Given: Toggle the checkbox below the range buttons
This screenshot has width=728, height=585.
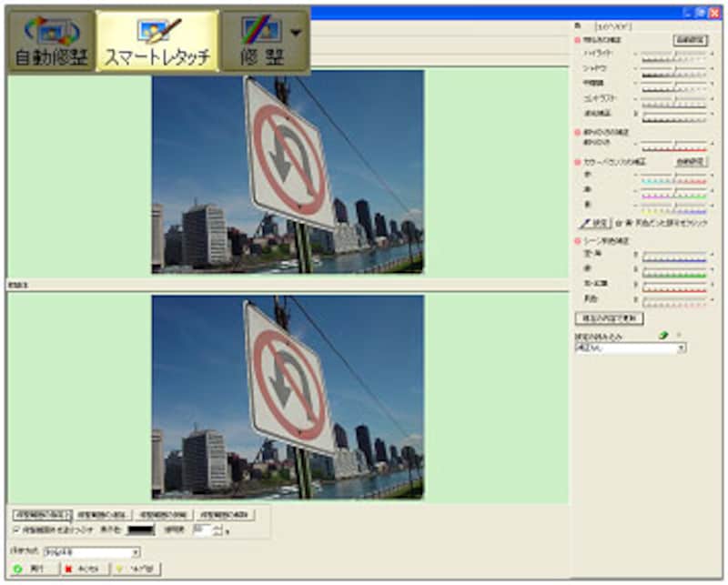Looking at the screenshot, I should (x=15, y=529).
